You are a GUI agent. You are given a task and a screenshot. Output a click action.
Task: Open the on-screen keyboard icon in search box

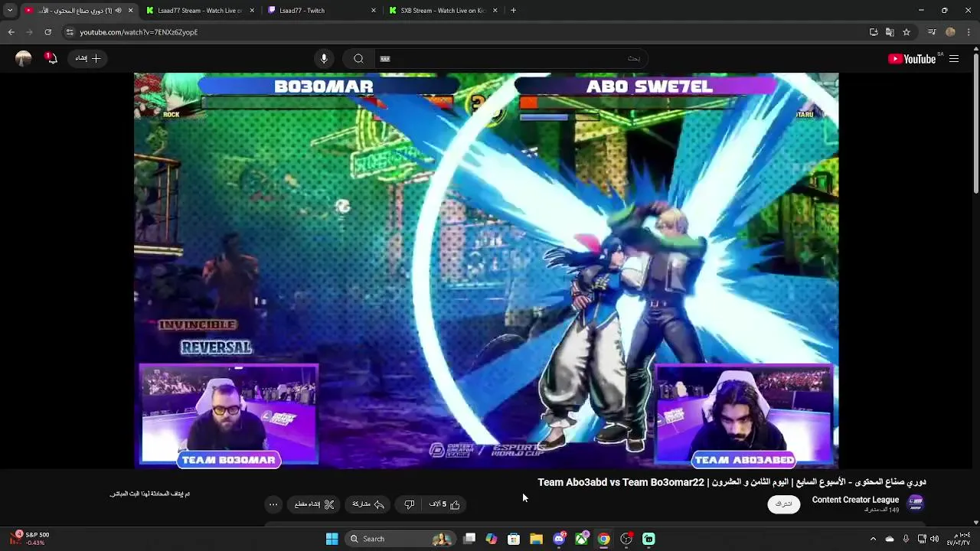pos(385,59)
